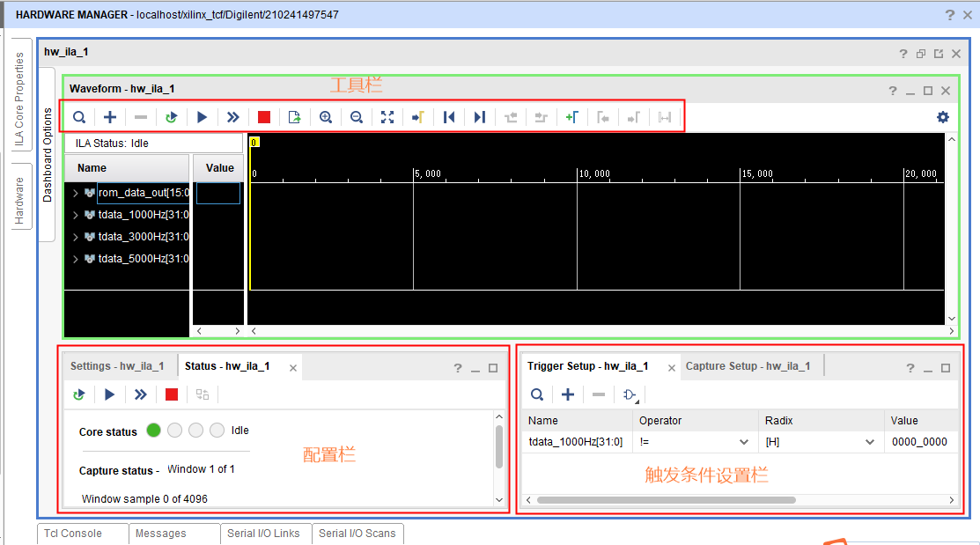This screenshot has height=545, width=980.
Task: Go to the waveform last time
Action: 479,117
